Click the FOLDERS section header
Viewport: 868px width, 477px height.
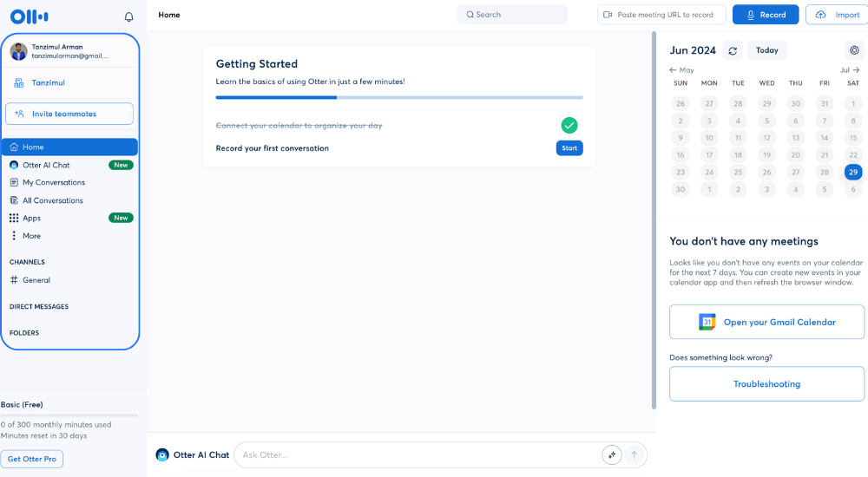pos(24,333)
